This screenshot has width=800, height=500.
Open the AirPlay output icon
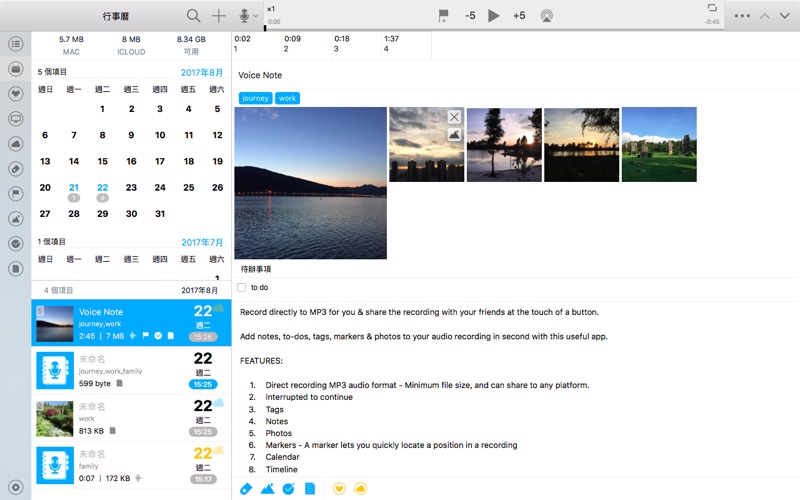546,16
